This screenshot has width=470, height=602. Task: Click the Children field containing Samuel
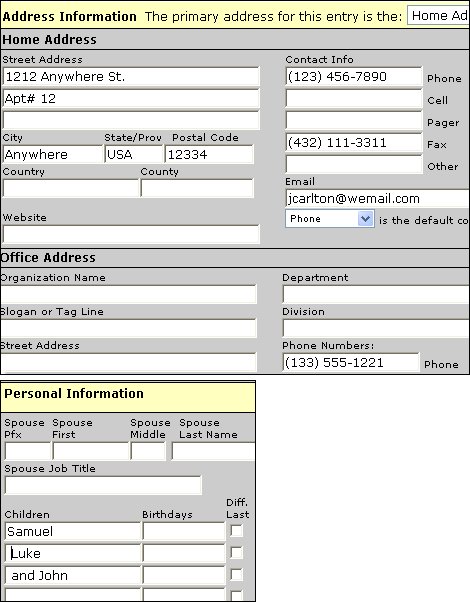(73, 531)
